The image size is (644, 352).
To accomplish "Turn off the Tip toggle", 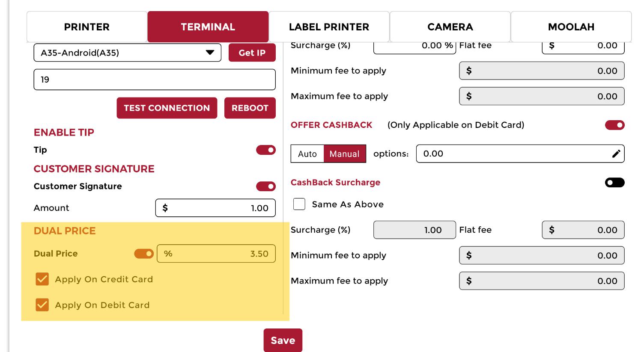I will [x=265, y=150].
